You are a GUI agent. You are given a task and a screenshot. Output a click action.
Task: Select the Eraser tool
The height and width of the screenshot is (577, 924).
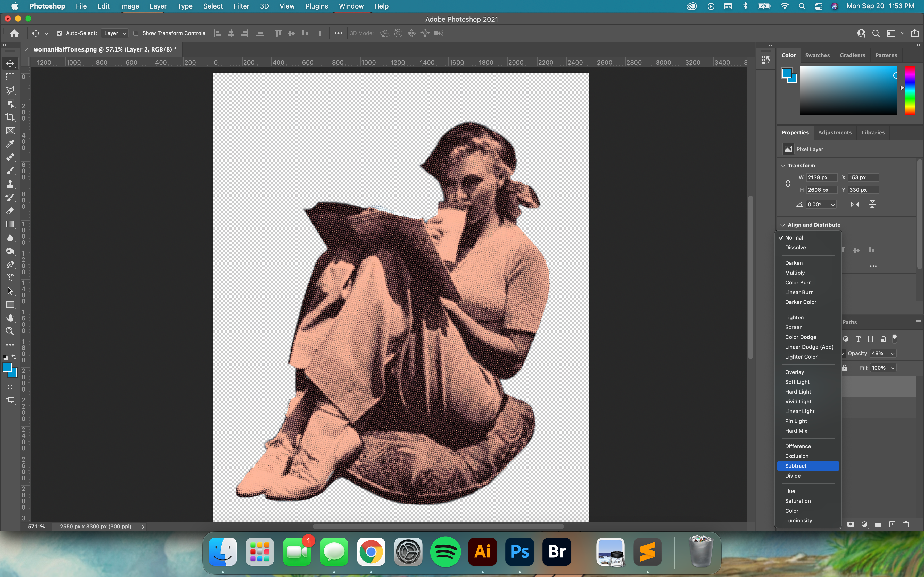(10, 211)
